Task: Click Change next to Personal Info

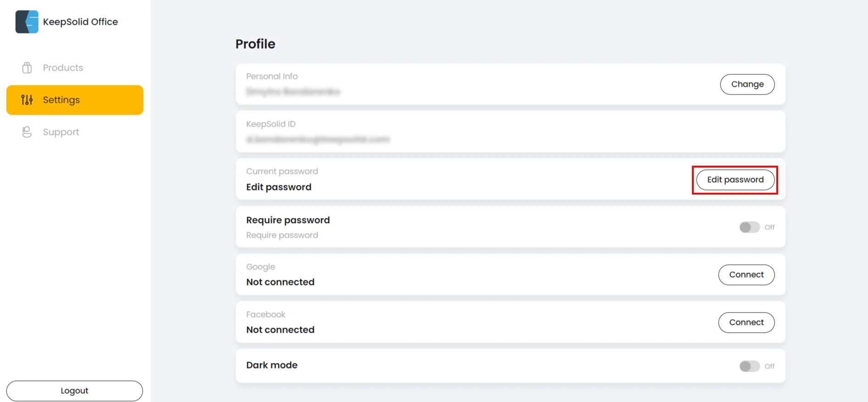Action: click(x=747, y=84)
